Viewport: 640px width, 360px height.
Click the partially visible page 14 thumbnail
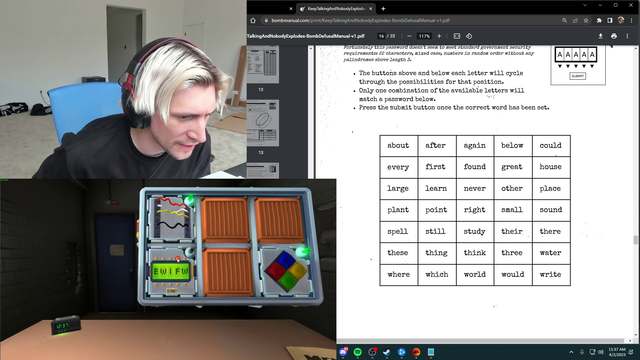point(263,171)
